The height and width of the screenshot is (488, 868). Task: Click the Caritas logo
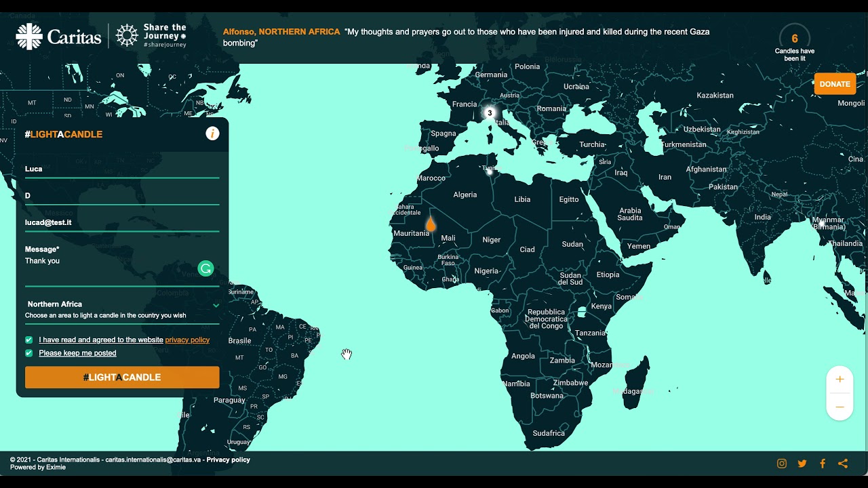[58, 36]
